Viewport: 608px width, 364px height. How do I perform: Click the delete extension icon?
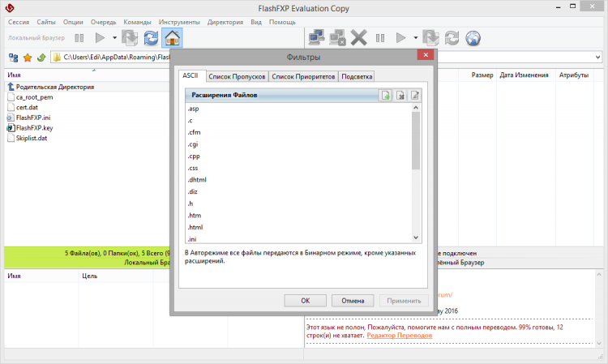click(400, 96)
